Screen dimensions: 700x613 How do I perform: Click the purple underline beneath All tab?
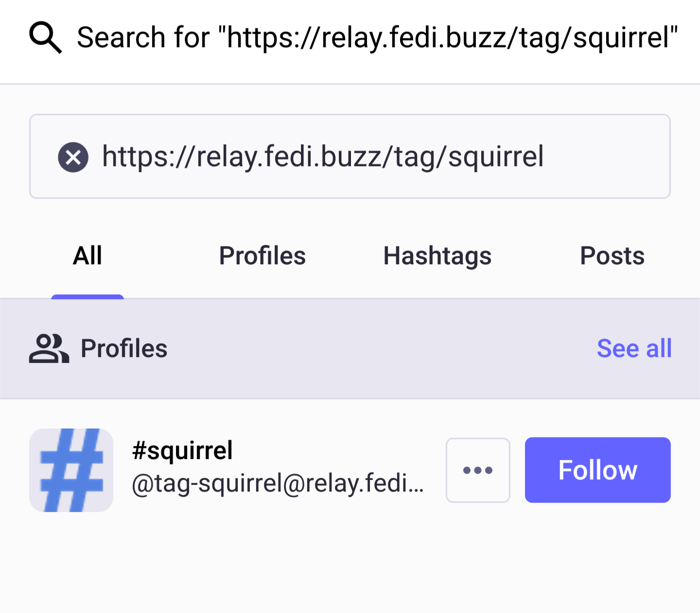point(87,296)
